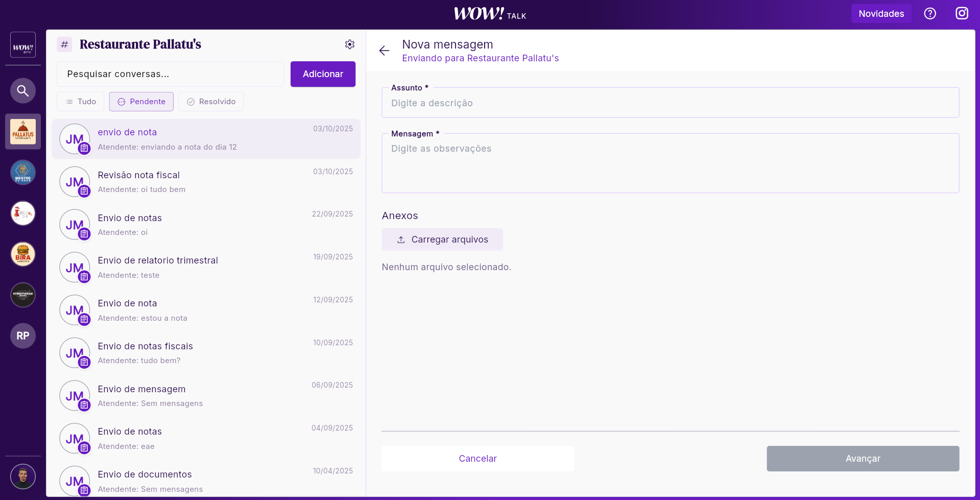Filter conversations by Tudo
Image resolution: width=980 pixels, height=500 pixels.
point(81,102)
